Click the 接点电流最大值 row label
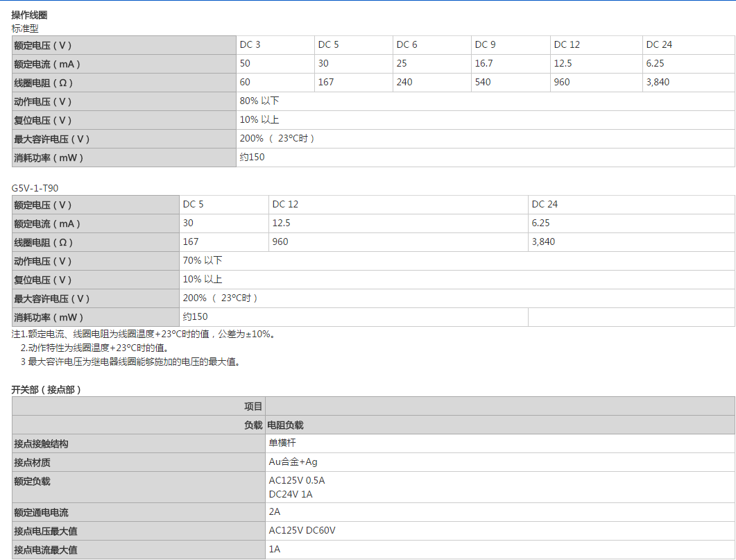Viewport: 736px width, 560px height. pyautogui.click(x=46, y=550)
